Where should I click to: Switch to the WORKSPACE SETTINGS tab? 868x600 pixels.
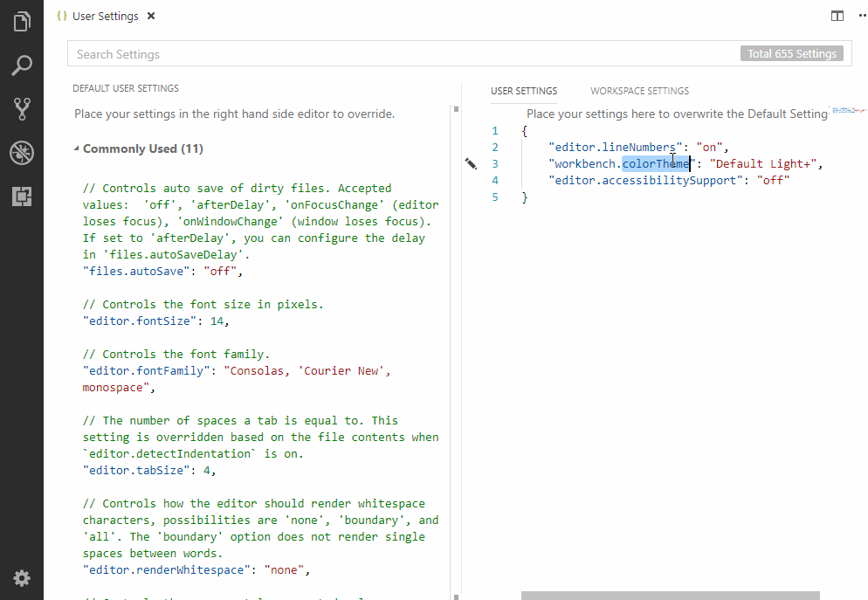(639, 91)
